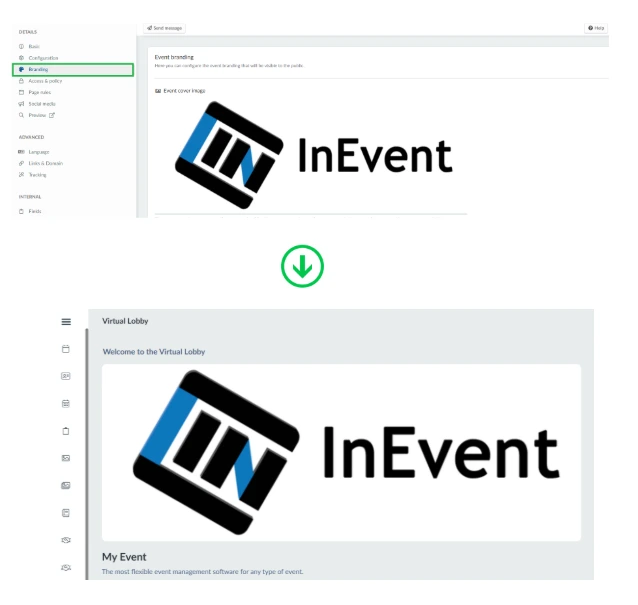638x605 pixels.
Task: Open the agenda schedule calendar icon
Action: pos(66,404)
